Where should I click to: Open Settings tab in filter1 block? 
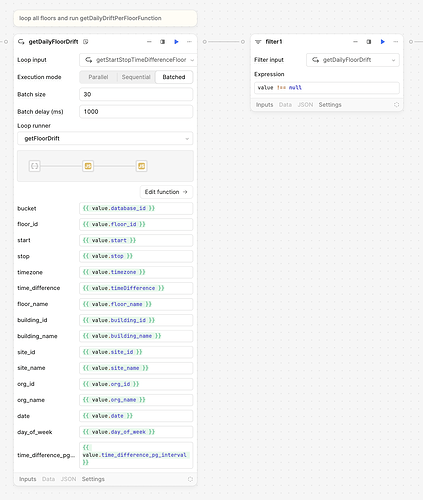pyautogui.click(x=330, y=105)
